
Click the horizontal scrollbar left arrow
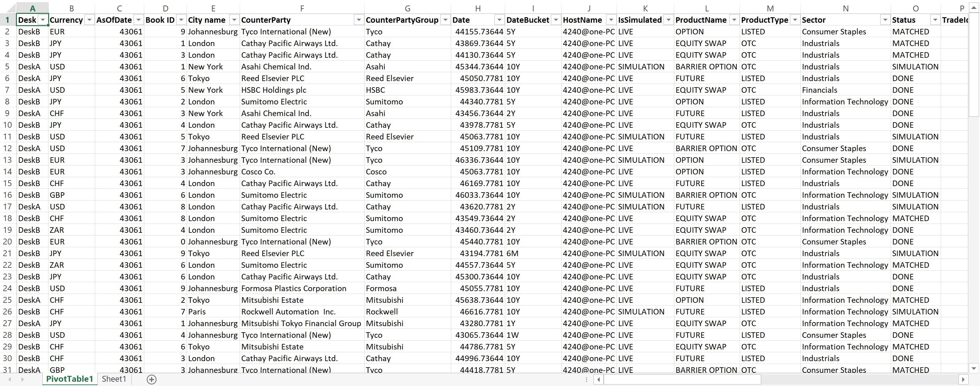(x=598, y=380)
